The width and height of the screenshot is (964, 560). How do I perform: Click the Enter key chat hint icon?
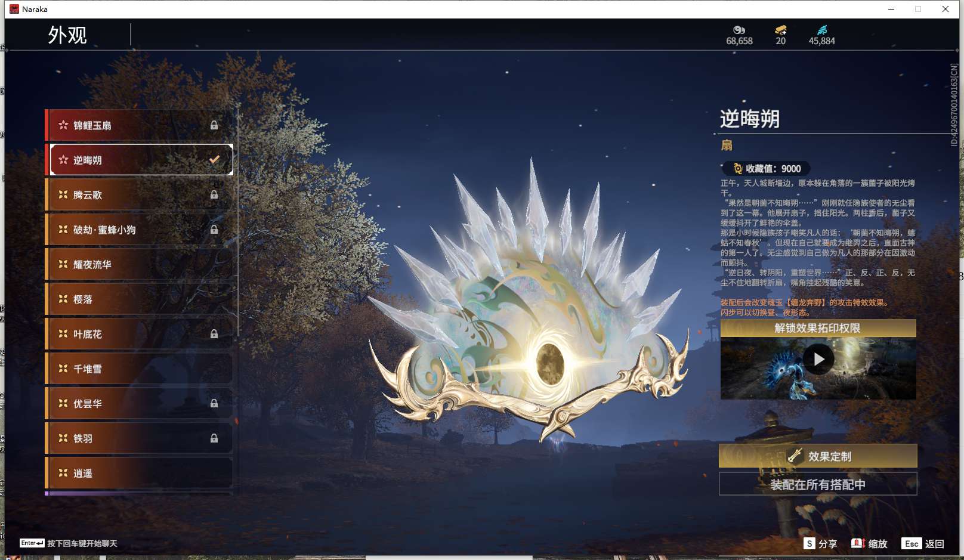32,543
